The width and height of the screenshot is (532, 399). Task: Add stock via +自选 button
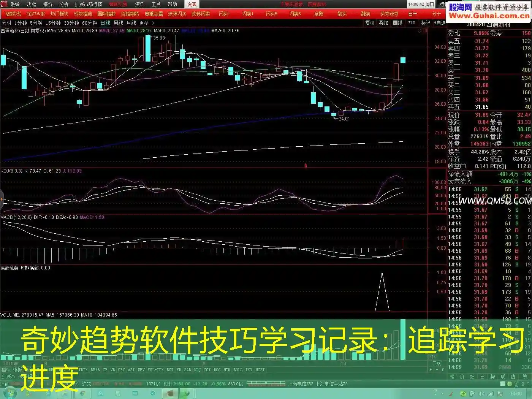point(440,23)
